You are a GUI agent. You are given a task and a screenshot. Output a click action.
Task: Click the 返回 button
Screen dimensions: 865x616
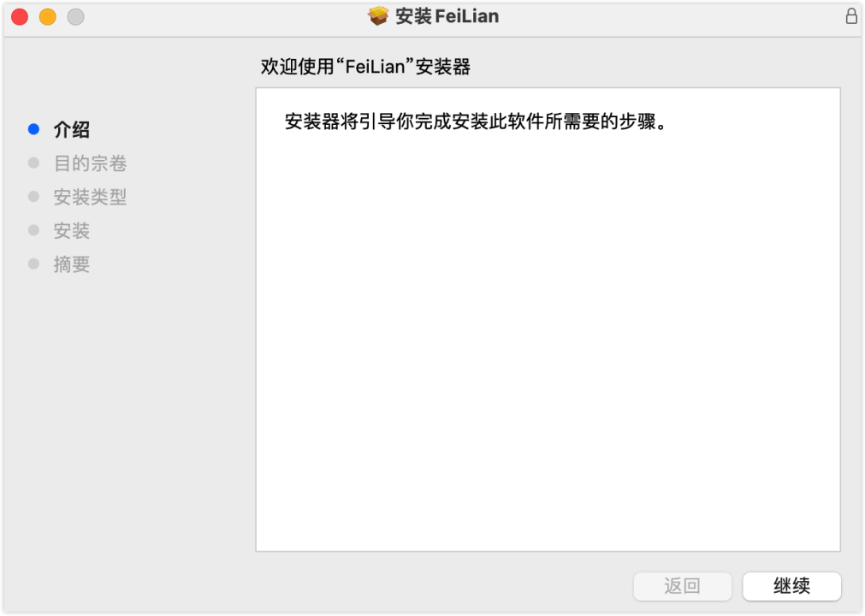point(683,586)
